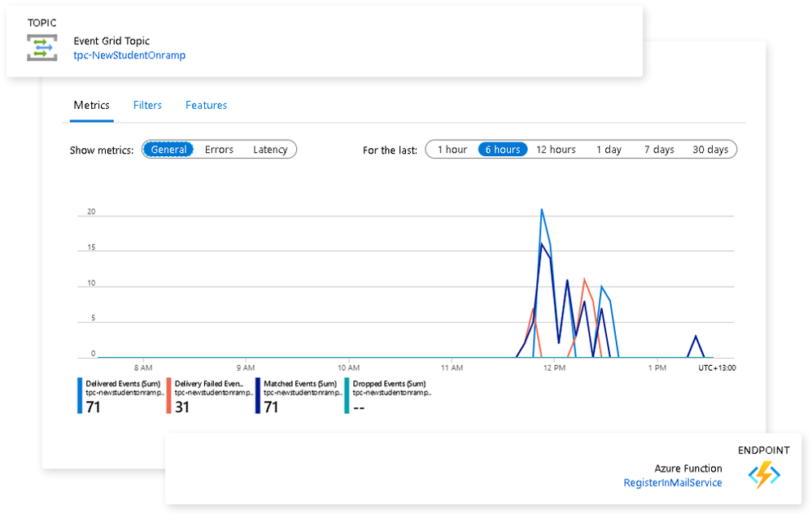Select the 30 days time range
Viewport: 812px width, 518px height.
coord(710,150)
